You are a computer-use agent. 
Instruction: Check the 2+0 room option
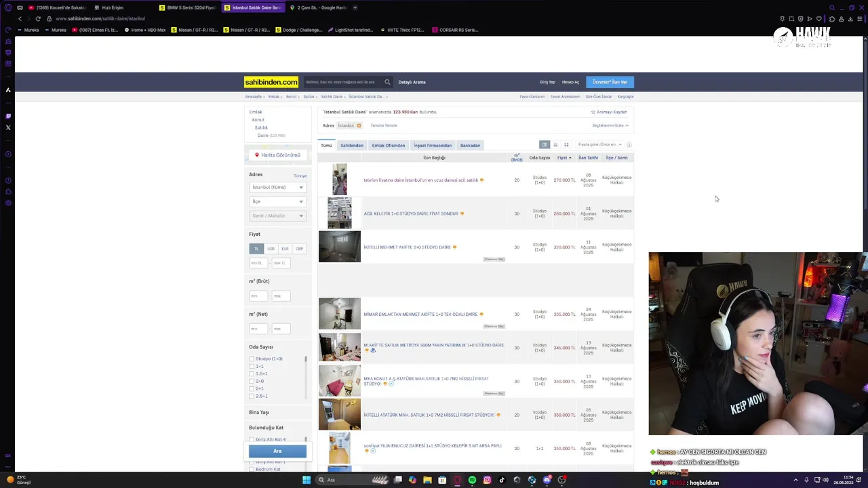pyautogui.click(x=252, y=381)
